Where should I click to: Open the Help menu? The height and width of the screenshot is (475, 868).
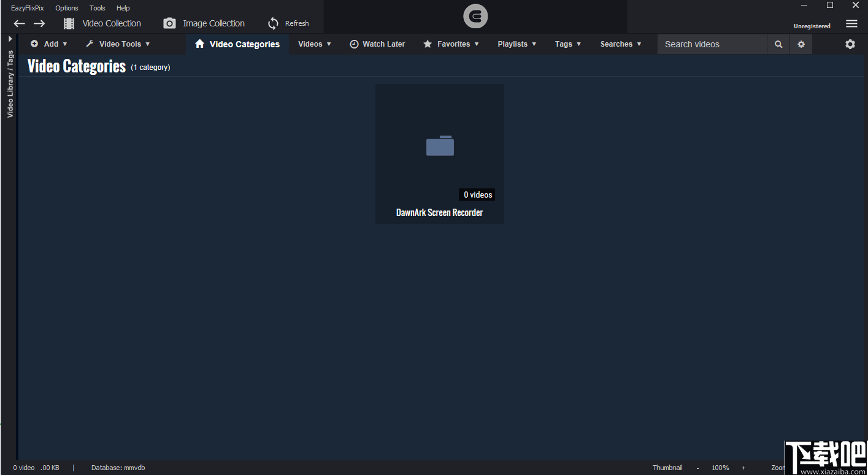pos(123,8)
